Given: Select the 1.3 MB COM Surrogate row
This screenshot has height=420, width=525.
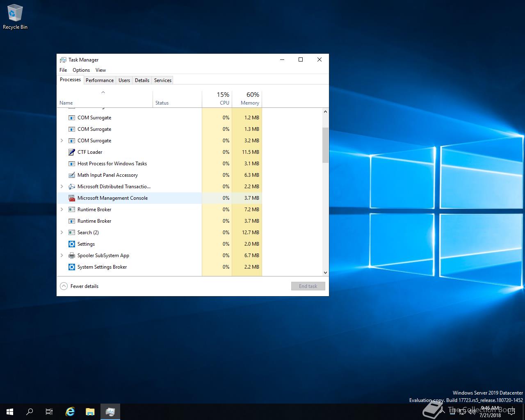Looking at the screenshot, I should tap(159, 129).
